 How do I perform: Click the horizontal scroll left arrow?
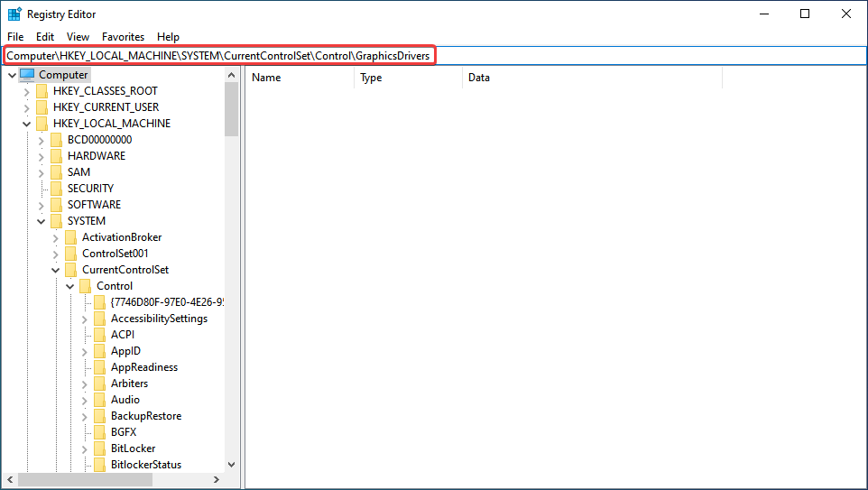point(11,479)
